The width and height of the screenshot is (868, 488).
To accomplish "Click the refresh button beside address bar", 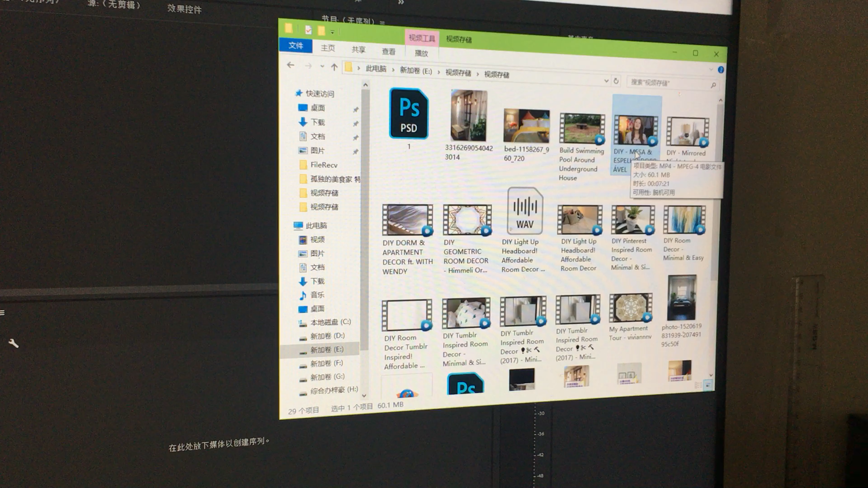I will click(616, 81).
